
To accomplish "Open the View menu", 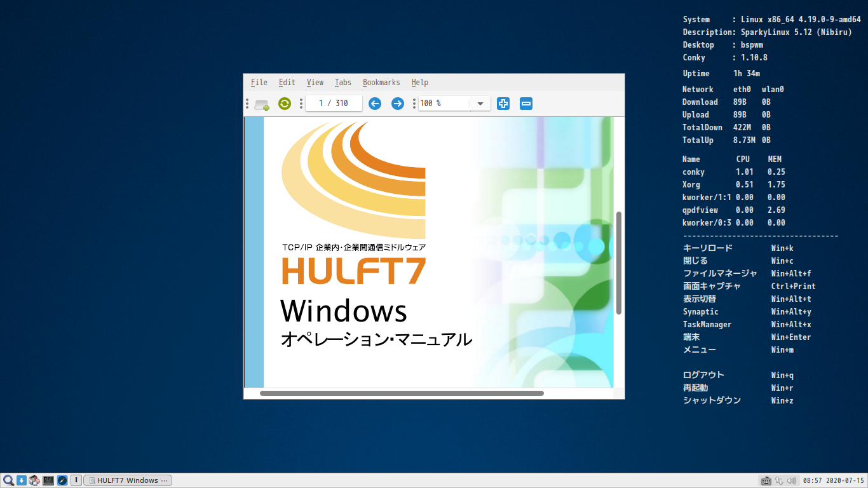I will click(x=315, y=83).
